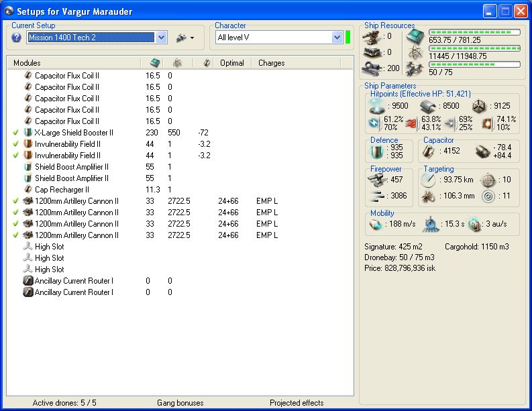Open Projected effects in status bar
Image resolution: width=532 pixels, height=411 pixels.
pos(297,403)
